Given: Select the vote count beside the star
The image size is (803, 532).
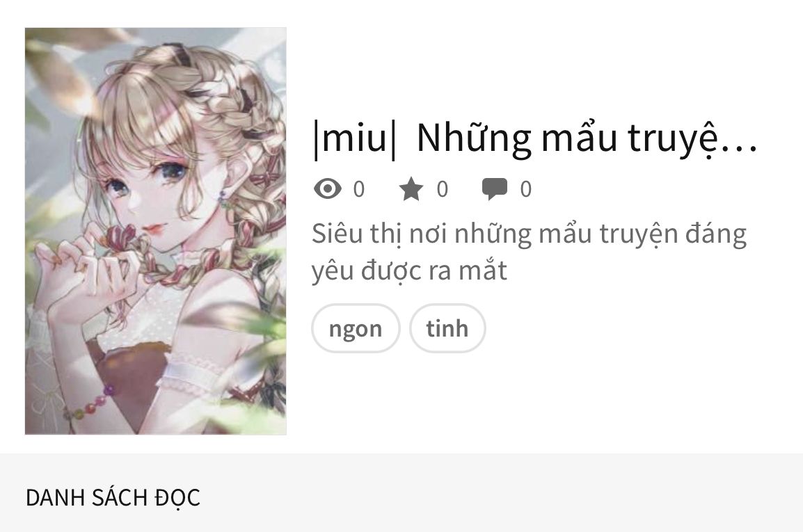Looking at the screenshot, I should point(443,189).
